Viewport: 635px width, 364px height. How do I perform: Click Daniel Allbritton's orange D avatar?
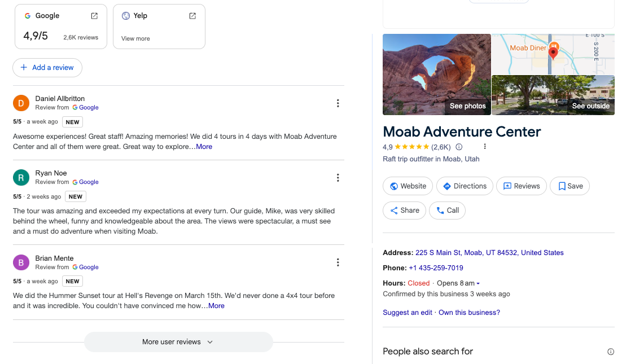click(21, 103)
